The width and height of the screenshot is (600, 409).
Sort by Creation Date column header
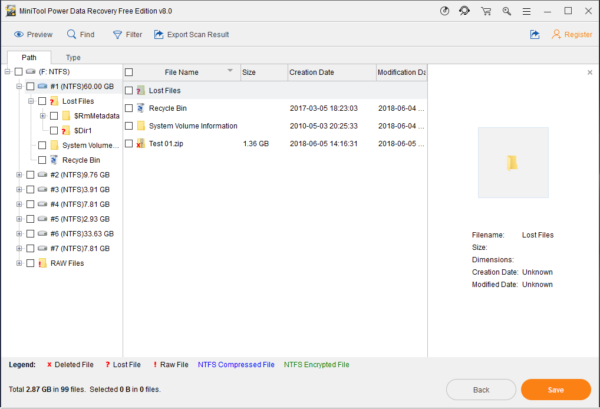pos(332,72)
